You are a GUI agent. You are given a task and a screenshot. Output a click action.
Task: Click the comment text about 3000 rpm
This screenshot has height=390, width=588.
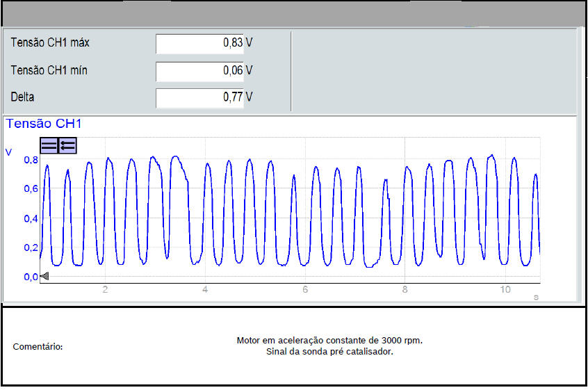point(329,341)
